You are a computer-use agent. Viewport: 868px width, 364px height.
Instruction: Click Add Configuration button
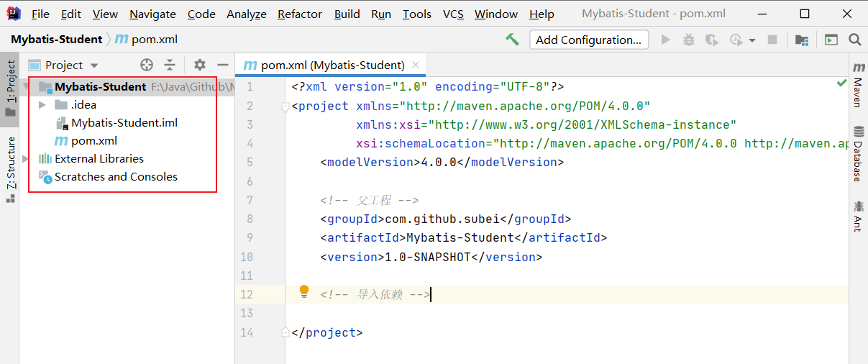click(x=588, y=40)
